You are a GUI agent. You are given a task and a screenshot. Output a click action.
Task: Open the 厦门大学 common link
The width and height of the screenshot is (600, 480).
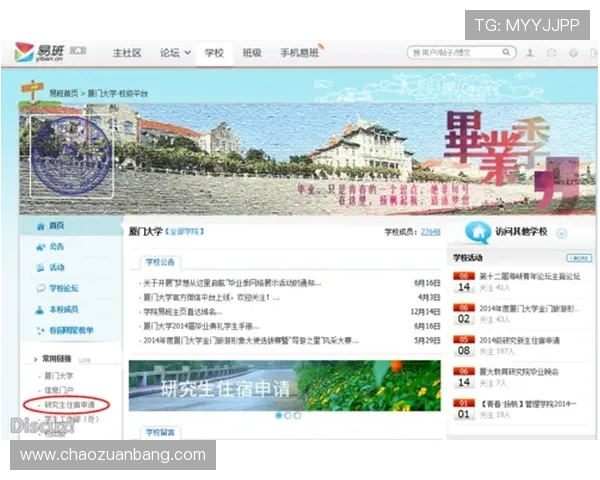pyautogui.click(x=59, y=376)
